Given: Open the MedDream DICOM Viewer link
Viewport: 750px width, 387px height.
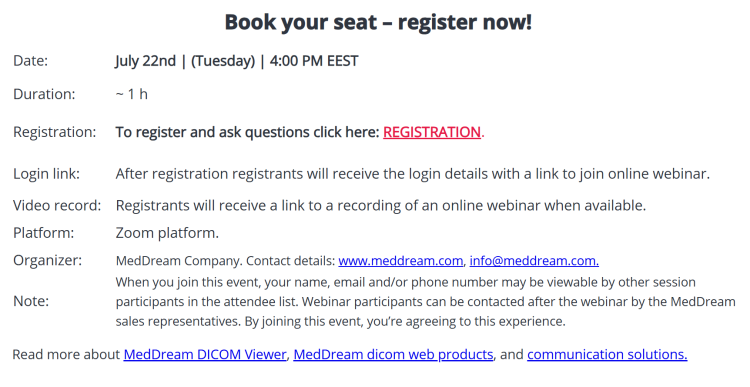Looking at the screenshot, I should pos(205,354).
